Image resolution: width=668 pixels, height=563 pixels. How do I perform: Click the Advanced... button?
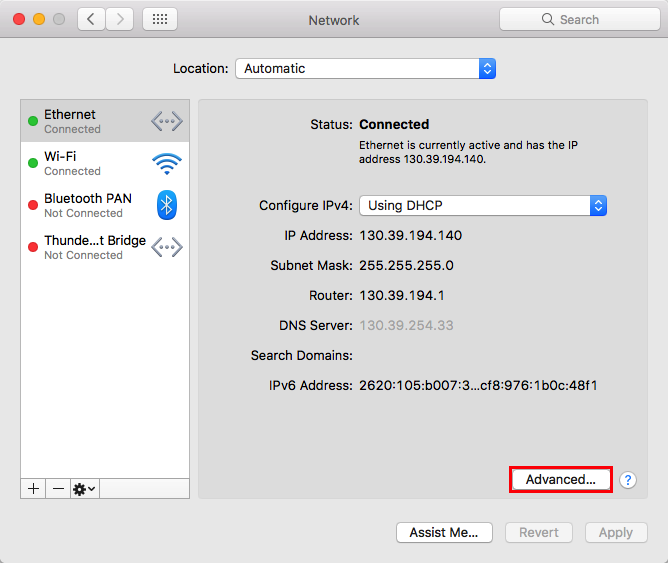(561, 480)
